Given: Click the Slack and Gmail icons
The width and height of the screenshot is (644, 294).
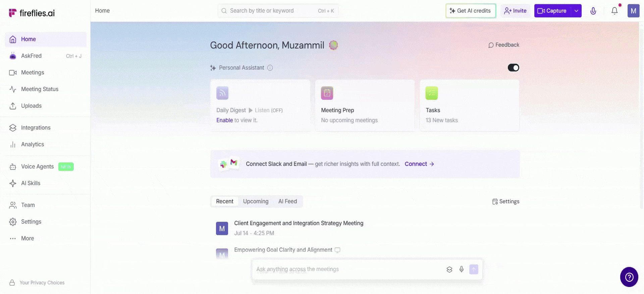Looking at the screenshot, I should pyautogui.click(x=229, y=163).
